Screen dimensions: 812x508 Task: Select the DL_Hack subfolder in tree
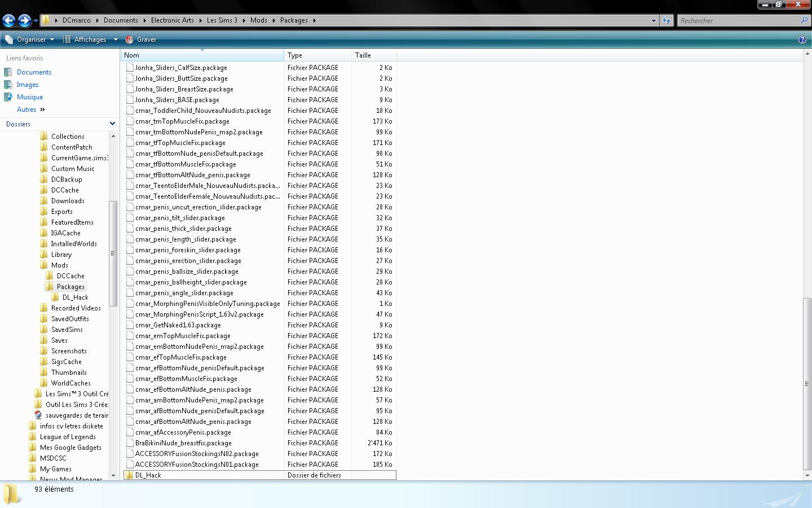(x=75, y=297)
